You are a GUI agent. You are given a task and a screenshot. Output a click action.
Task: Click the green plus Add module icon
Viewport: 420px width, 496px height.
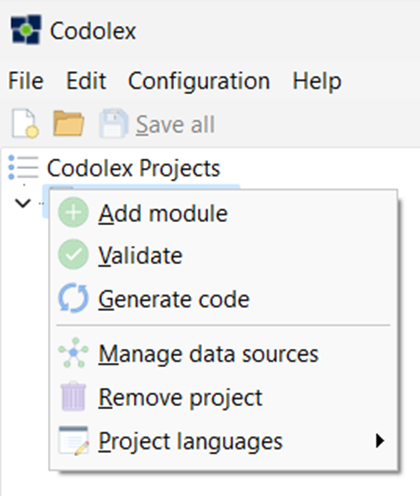(x=73, y=213)
